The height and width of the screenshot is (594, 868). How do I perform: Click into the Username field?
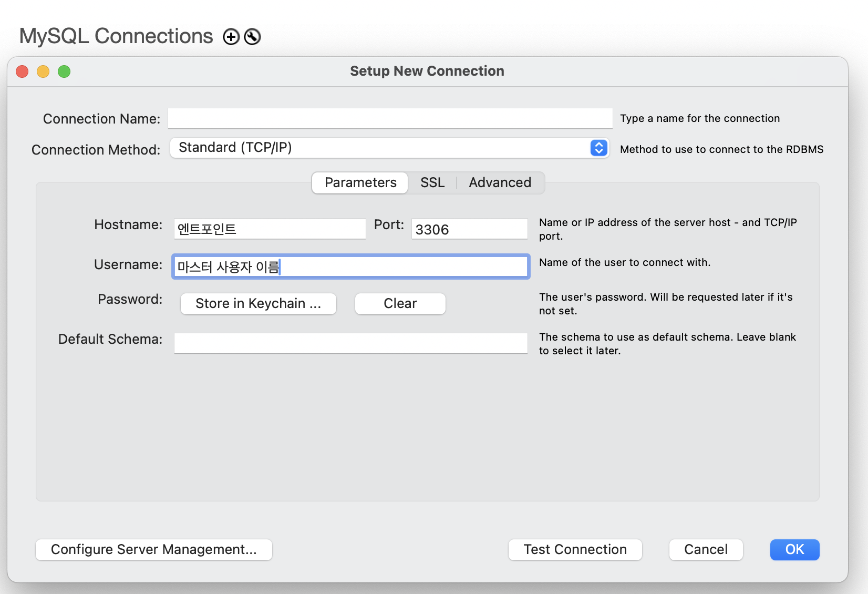pos(351,267)
